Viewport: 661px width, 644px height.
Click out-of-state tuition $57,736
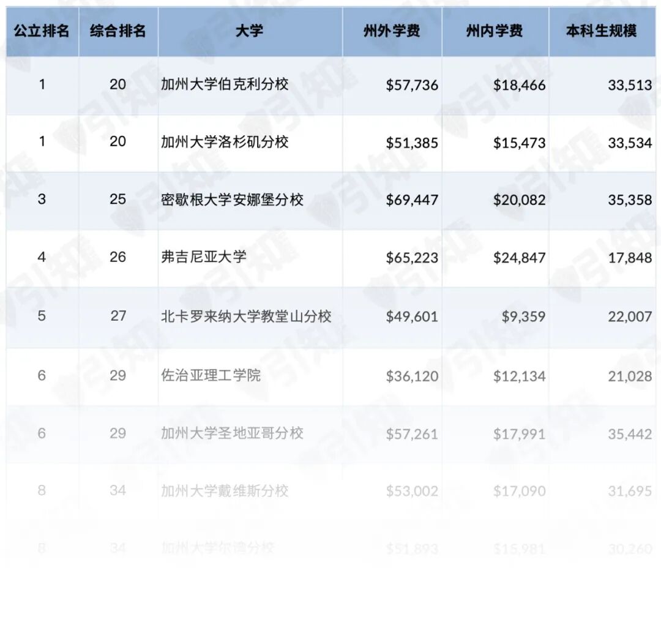coord(412,85)
